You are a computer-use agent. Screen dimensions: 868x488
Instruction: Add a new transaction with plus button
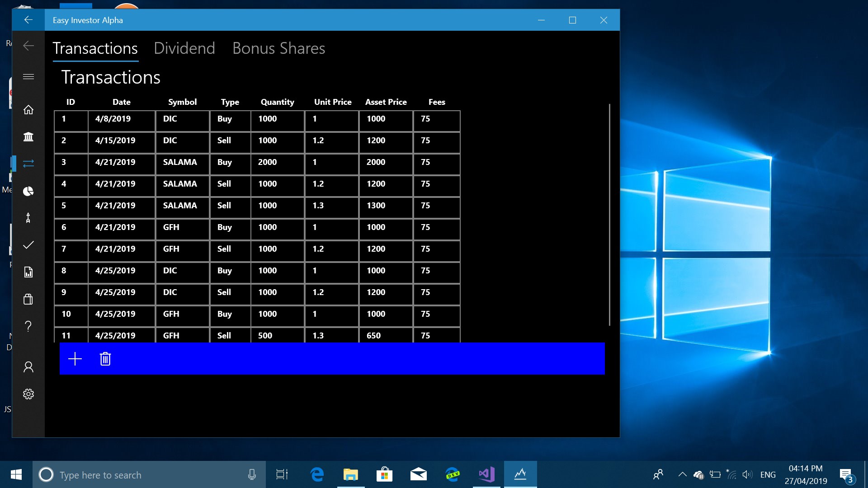(x=75, y=359)
